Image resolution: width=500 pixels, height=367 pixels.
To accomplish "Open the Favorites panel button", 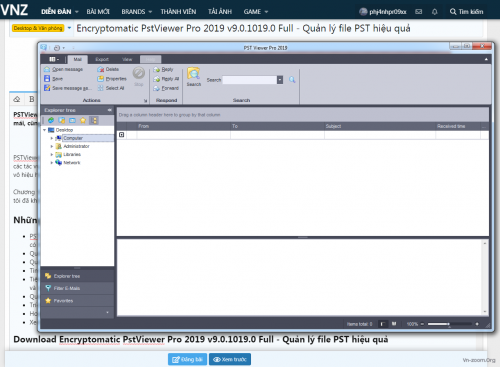I will point(77,301).
